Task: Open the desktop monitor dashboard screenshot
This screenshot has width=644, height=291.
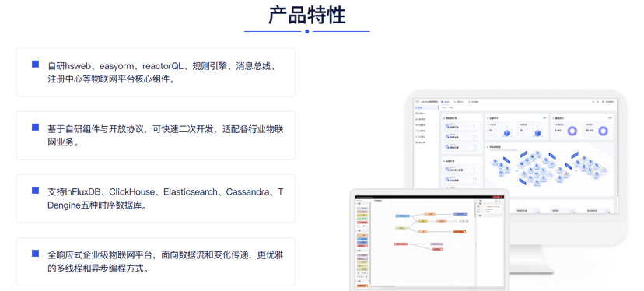Action: pos(516,156)
